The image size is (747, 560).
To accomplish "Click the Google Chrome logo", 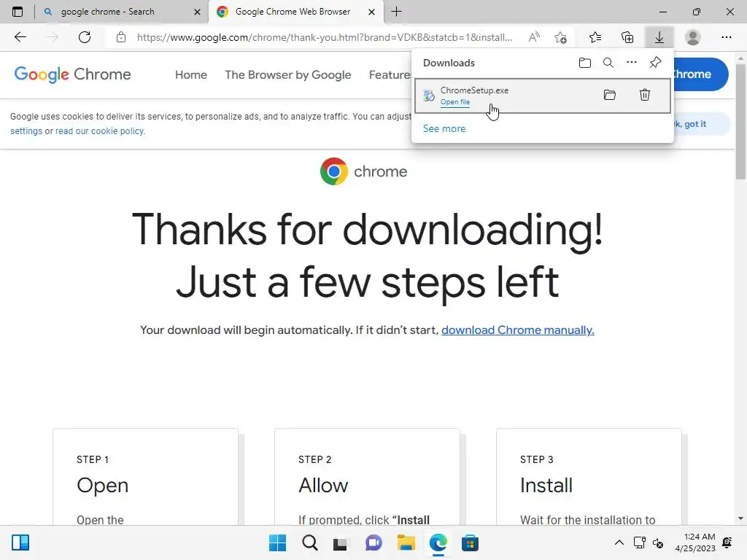I will [x=72, y=74].
